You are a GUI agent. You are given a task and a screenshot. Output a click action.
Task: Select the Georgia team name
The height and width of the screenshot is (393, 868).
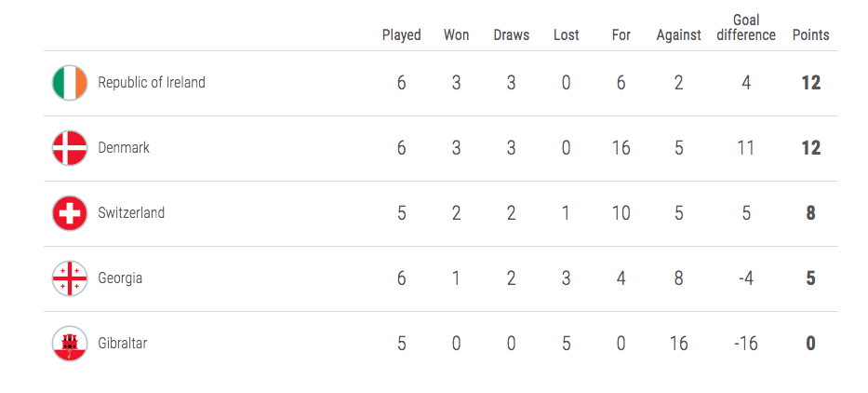click(x=120, y=278)
